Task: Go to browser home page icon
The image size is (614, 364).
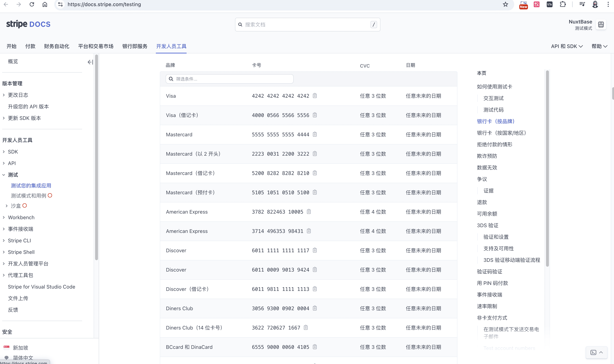Action: pyautogui.click(x=45, y=4)
